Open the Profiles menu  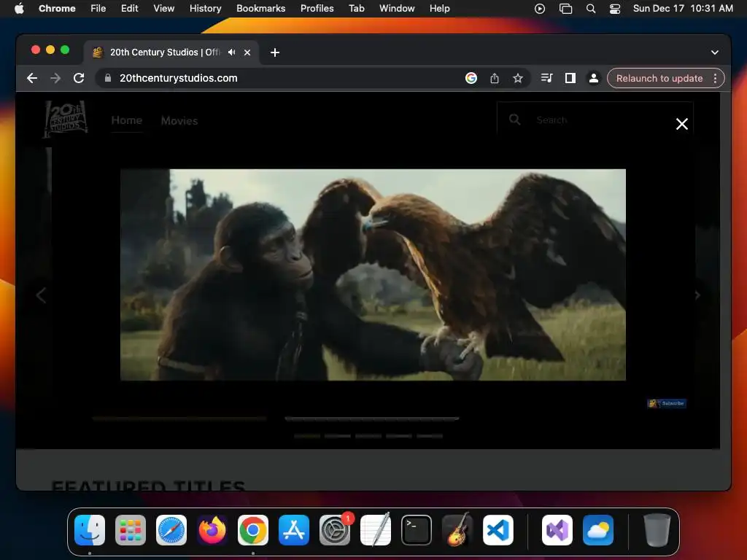click(317, 9)
